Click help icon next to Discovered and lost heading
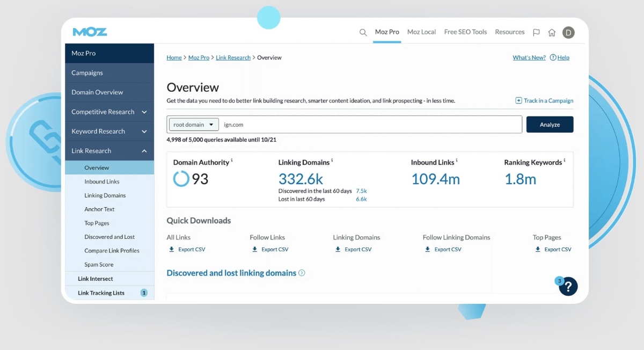 coord(302,273)
